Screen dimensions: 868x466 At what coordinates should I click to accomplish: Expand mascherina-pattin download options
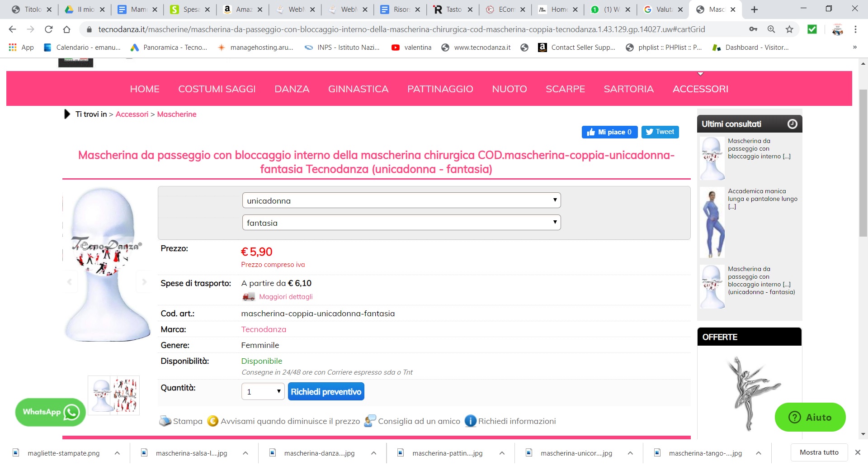click(502, 453)
